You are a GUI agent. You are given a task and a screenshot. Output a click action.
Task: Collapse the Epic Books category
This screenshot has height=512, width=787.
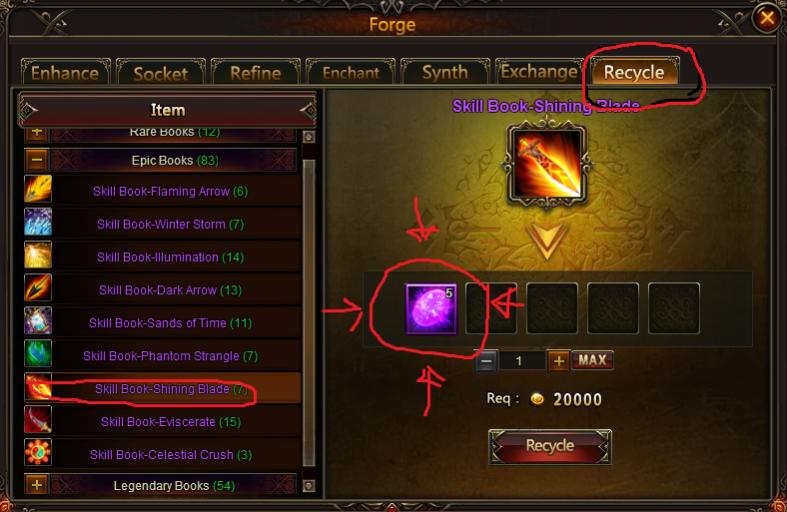[37, 160]
